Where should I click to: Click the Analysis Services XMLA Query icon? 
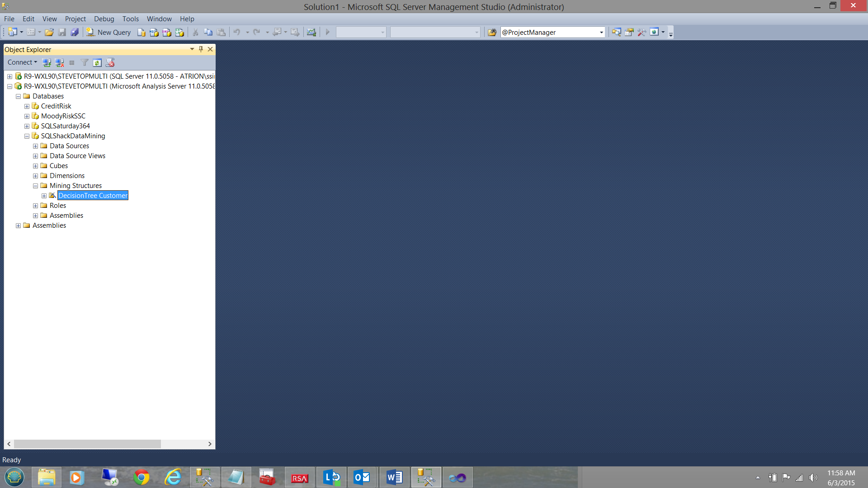(179, 32)
